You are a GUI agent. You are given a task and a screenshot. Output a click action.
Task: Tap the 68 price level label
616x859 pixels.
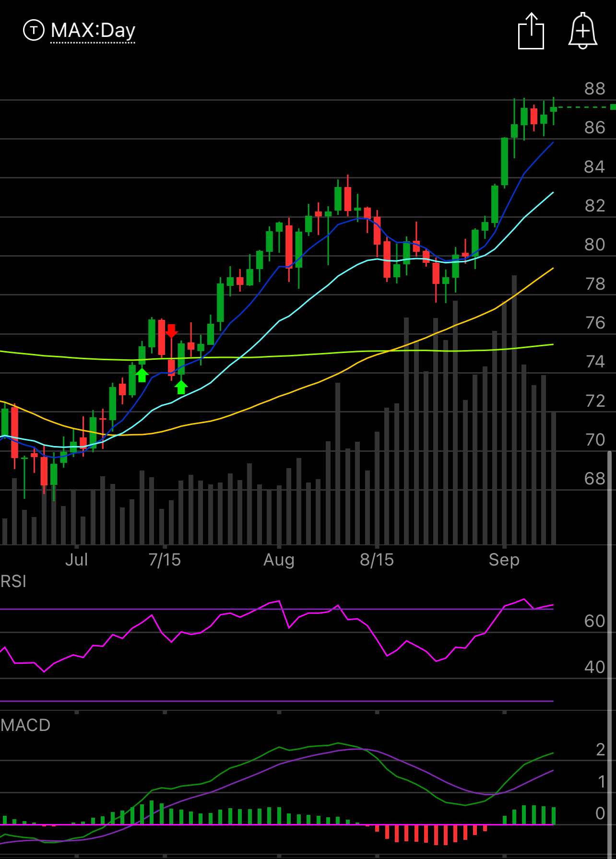(x=595, y=479)
